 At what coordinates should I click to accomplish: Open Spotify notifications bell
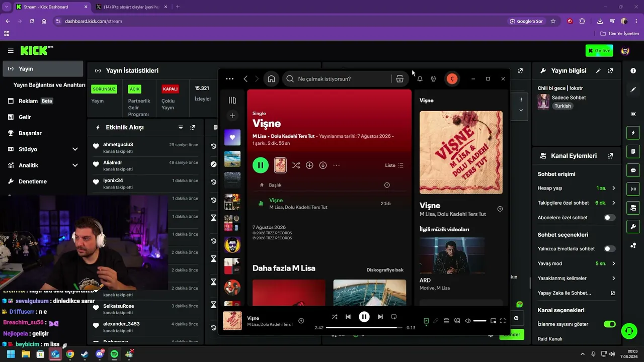(x=420, y=79)
